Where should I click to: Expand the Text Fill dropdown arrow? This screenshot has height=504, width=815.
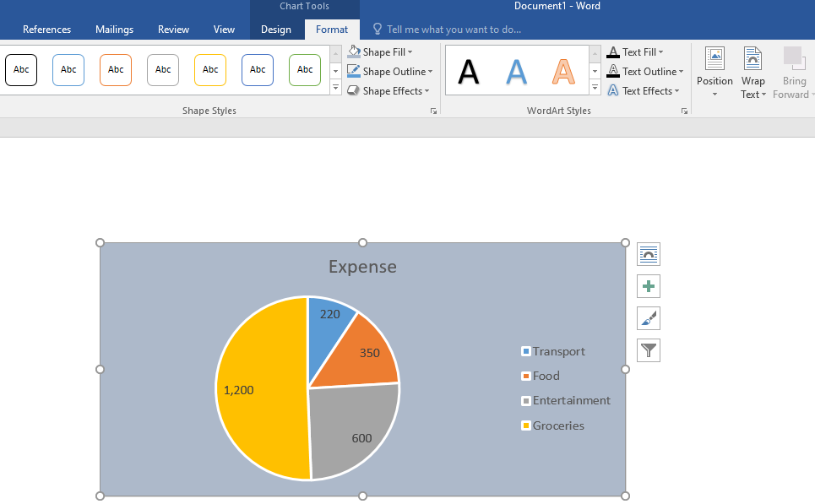(660, 52)
